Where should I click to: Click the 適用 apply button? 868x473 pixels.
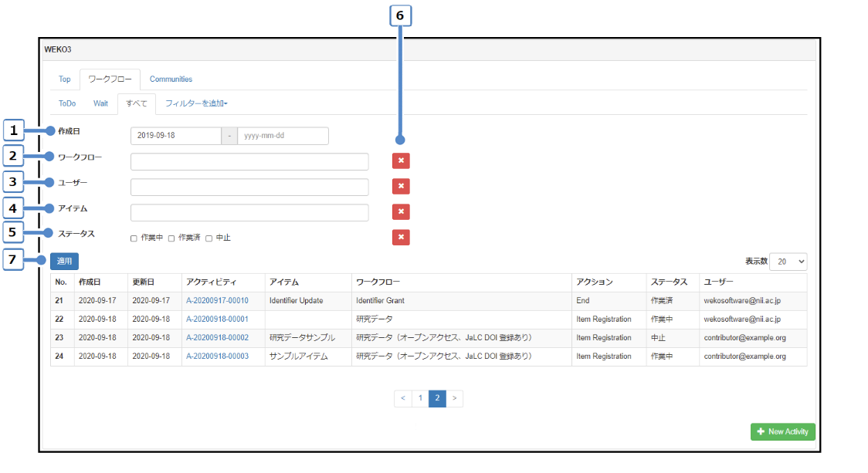(64, 262)
